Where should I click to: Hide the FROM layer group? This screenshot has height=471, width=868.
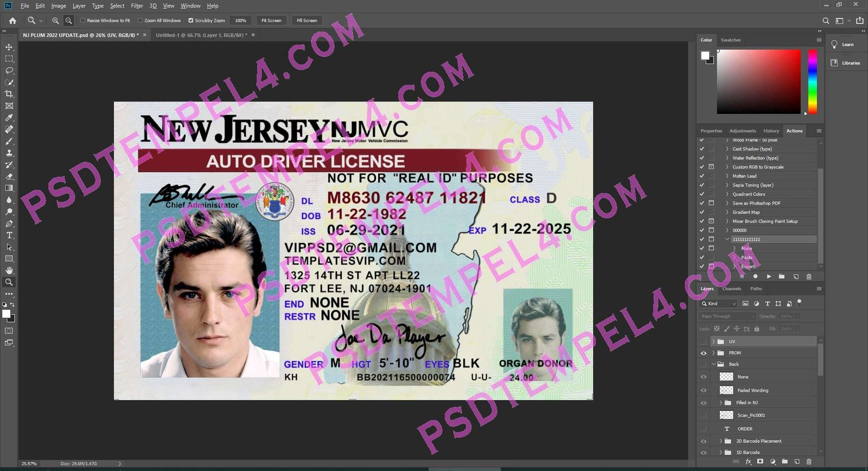[x=704, y=353]
